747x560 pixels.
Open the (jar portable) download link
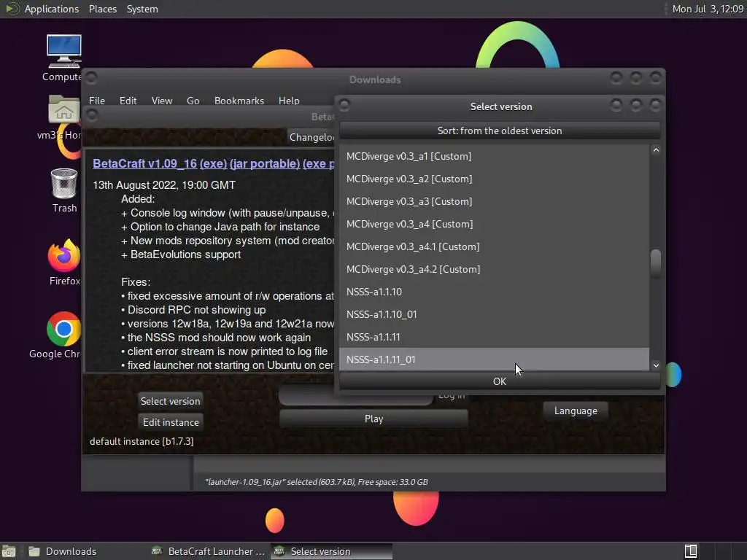(265, 163)
